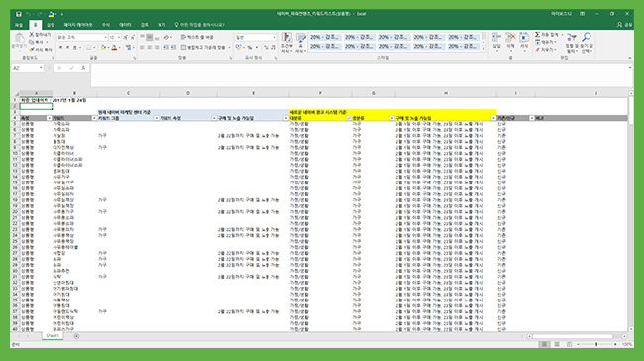Image resolution: width=644 pixels, height=361 pixels.
Task: Toggle Bold formatting
Action: 60,48
